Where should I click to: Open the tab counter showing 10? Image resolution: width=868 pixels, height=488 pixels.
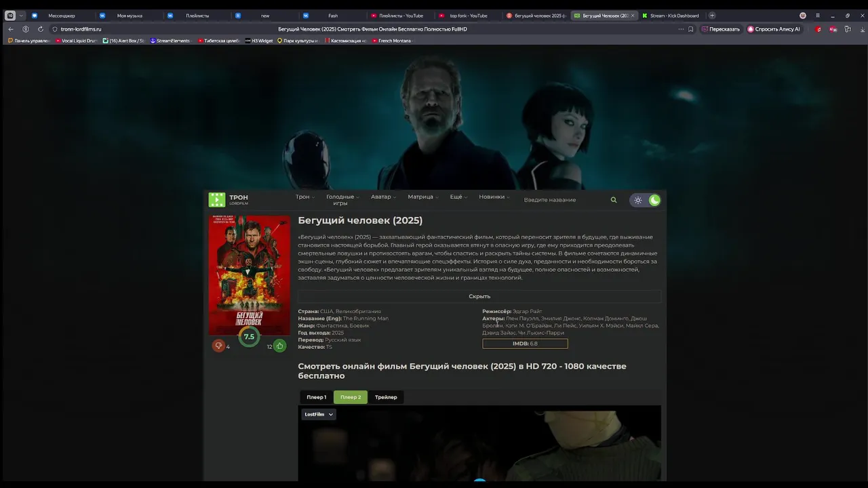point(10,16)
